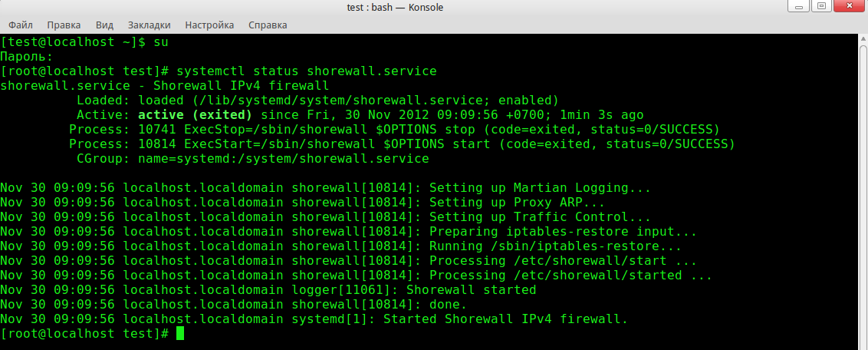868x350 pixels.
Task: Click the terminal scrollbar on the right edge
Action: (x=862, y=192)
